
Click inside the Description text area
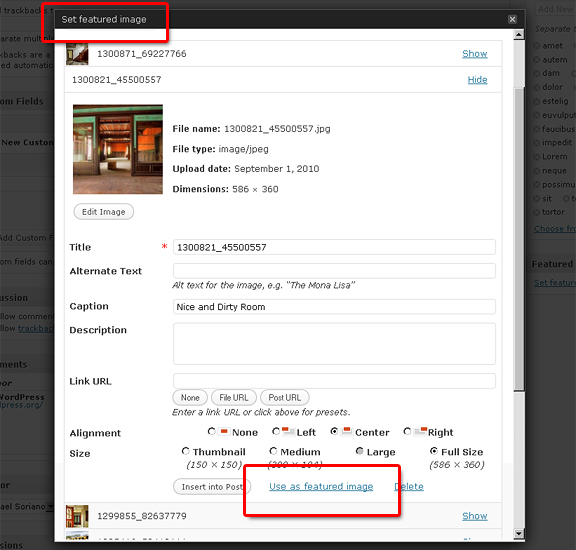click(334, 344)
